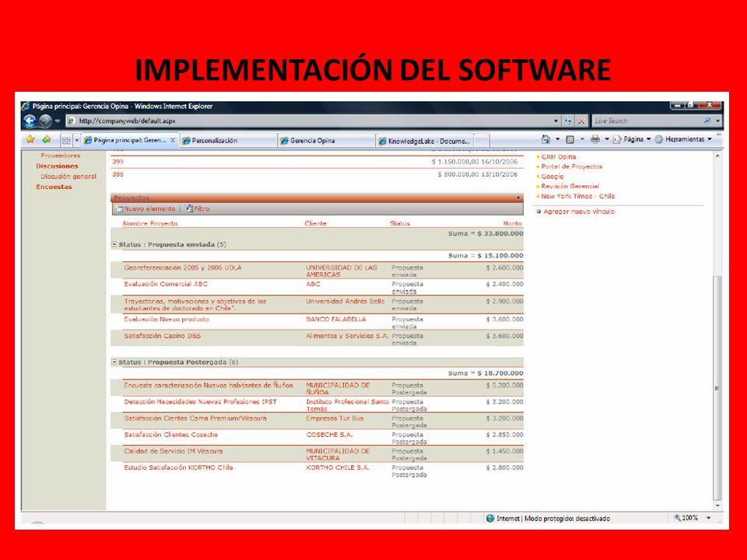
Task: Click the COSECHE S.A. client cell
Action: (x=329, y=435)
